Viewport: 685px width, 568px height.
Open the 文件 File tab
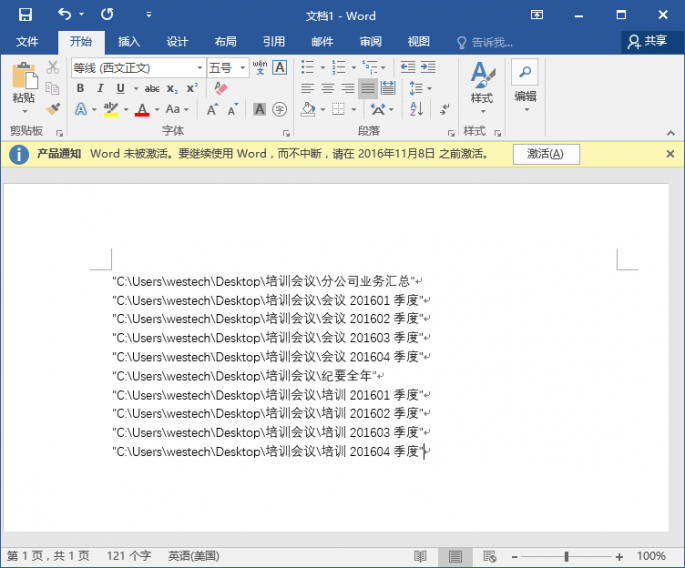tap(27, 42)
